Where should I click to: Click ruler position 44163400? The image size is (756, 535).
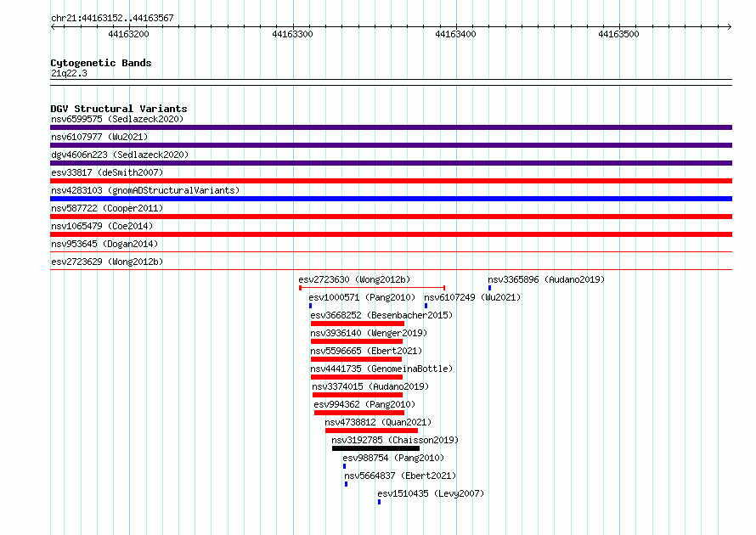click(x=455, y=34)
